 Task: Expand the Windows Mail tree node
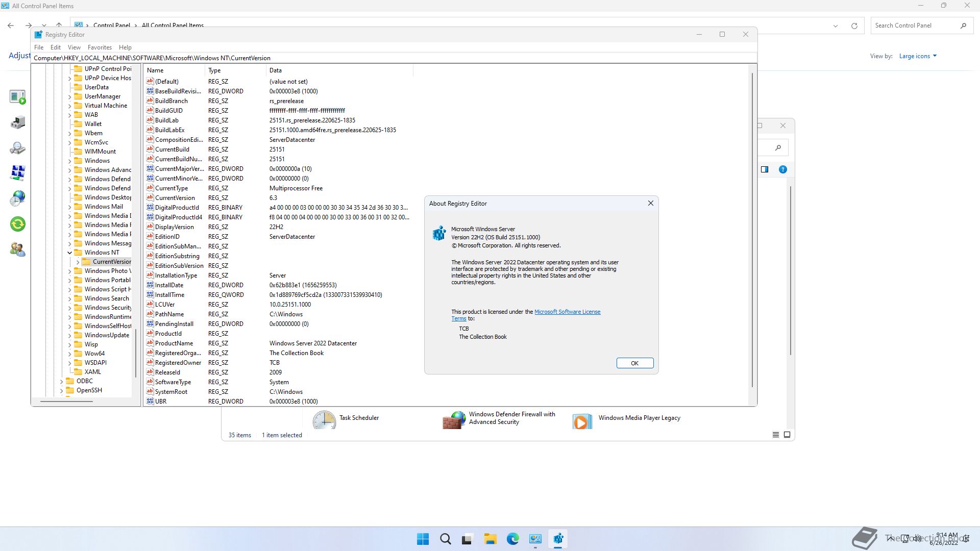point(69,207)
